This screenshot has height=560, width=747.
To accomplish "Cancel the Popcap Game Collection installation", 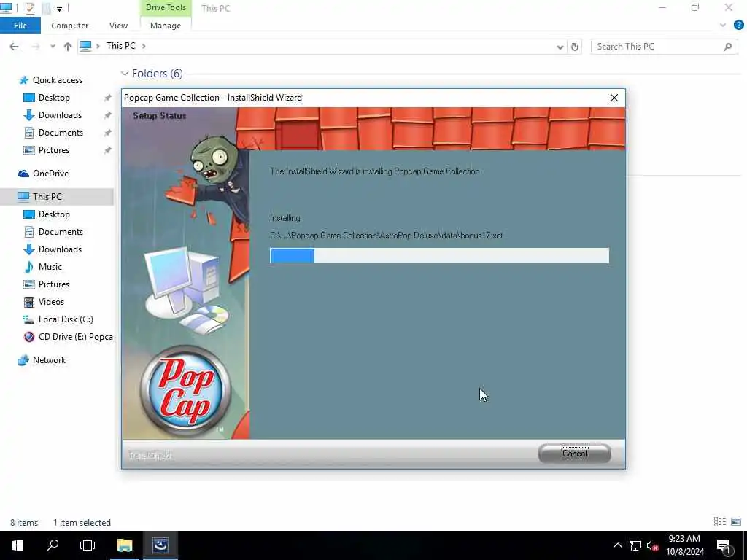I will [575, 454].
